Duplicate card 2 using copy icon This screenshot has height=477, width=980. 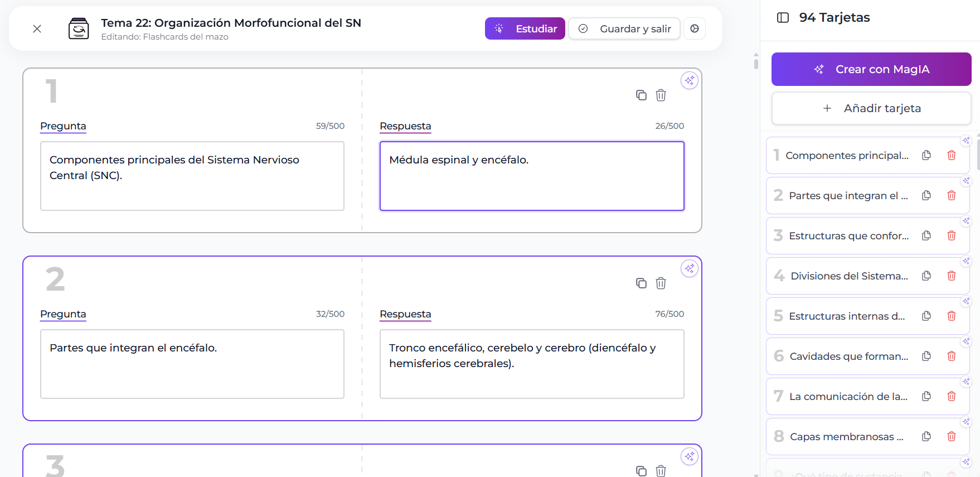(x=641, y=283)
